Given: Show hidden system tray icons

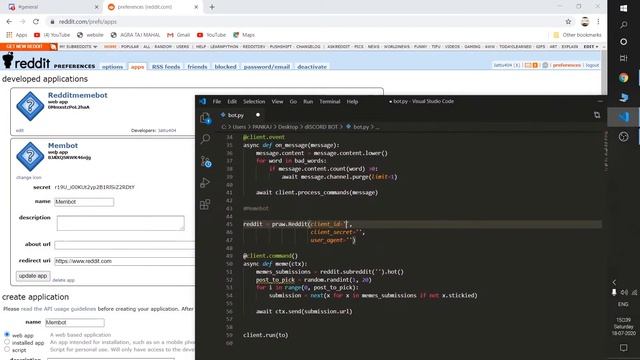Looking at the screenshot, I should point(614,282).
